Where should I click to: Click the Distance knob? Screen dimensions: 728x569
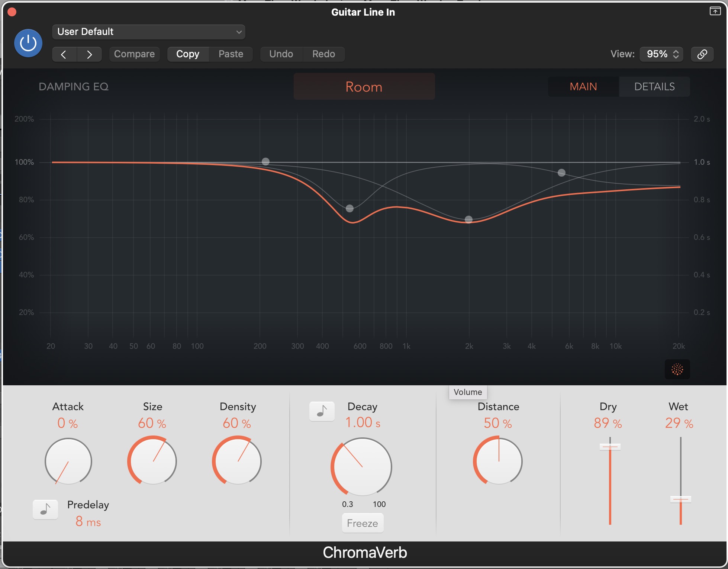click(498, 461)
